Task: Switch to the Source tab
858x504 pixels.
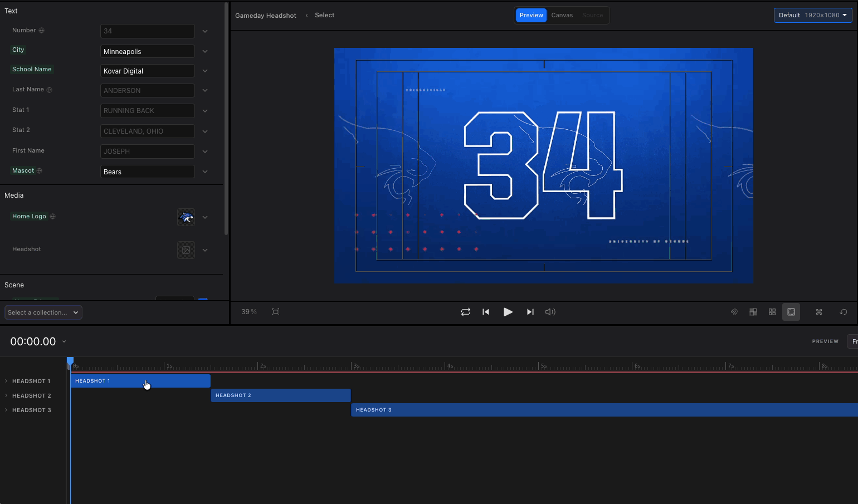Action: click(x=593, y=15)
